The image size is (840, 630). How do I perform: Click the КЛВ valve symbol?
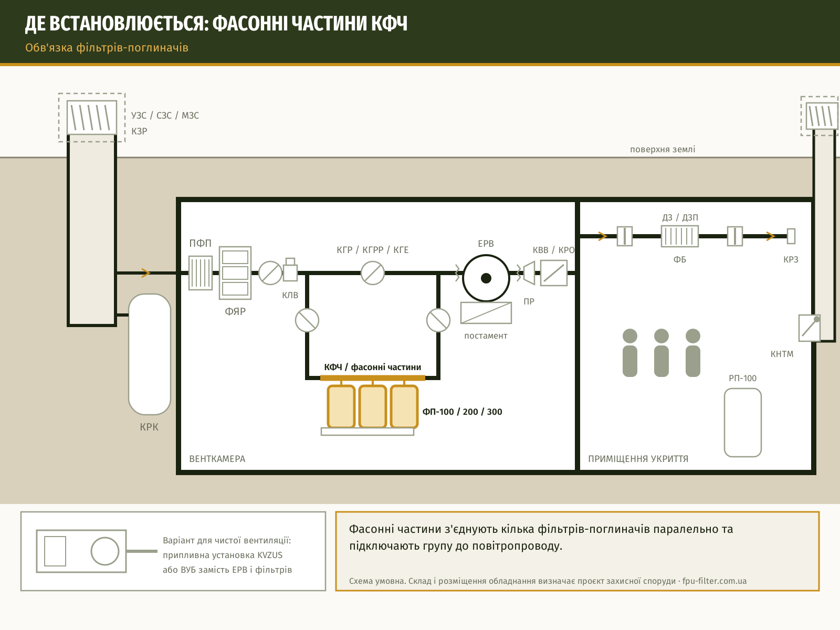click(290, 270)
